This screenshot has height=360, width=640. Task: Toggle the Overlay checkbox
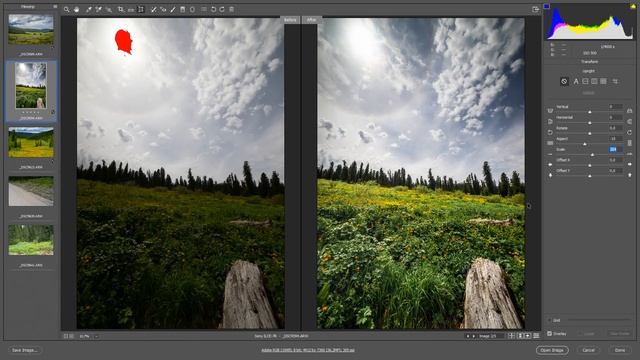[x=549, y=333]
